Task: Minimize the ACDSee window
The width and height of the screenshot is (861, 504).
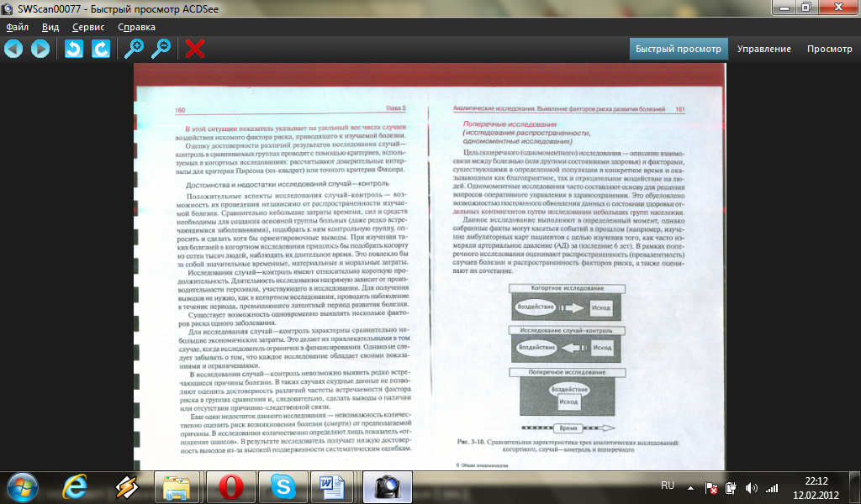Action: [784, 7]
